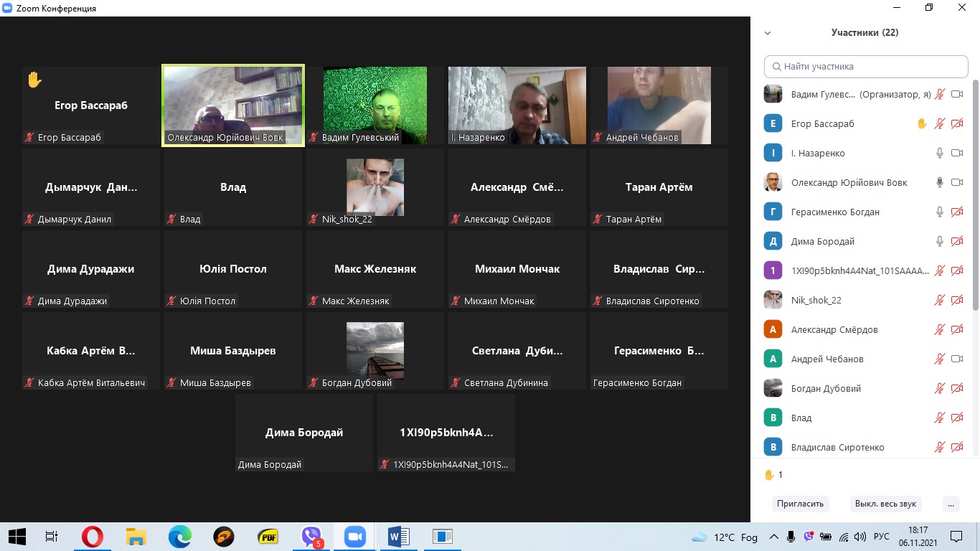Toggle camera for Вадим Гулевс organizer row
The image size is (980, 551).
[x=957, y=94]
